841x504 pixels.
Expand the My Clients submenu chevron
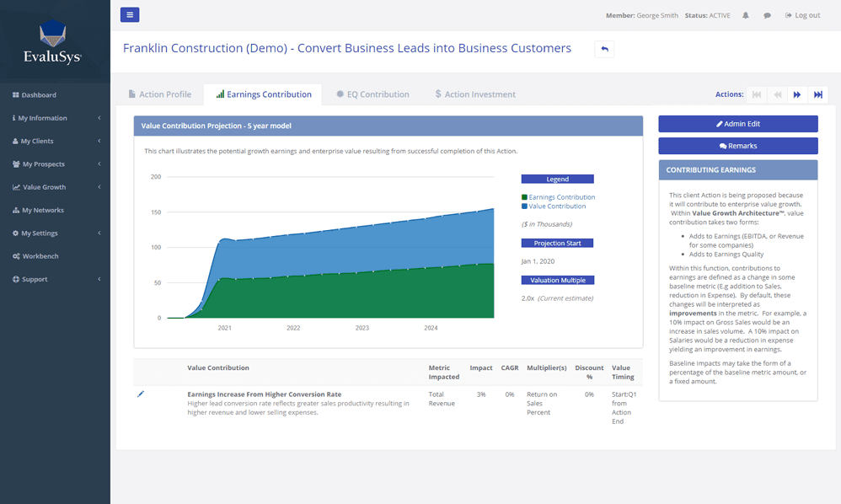click(99, 141)
